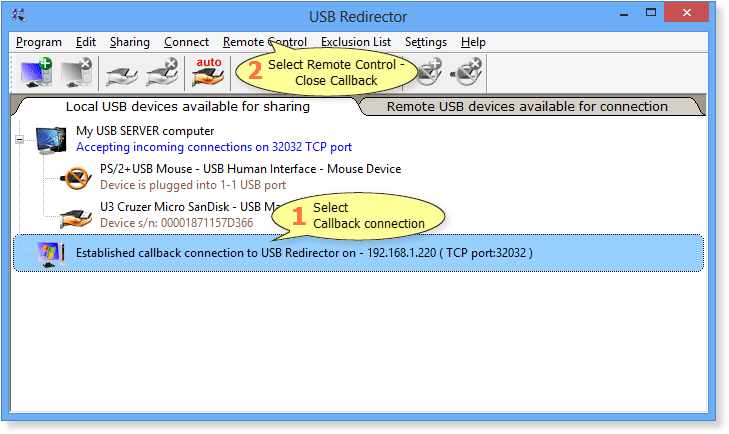The height and width of the screenshot is (434, 729).
Task: Open the Remote Control menu
Action: 265,42
